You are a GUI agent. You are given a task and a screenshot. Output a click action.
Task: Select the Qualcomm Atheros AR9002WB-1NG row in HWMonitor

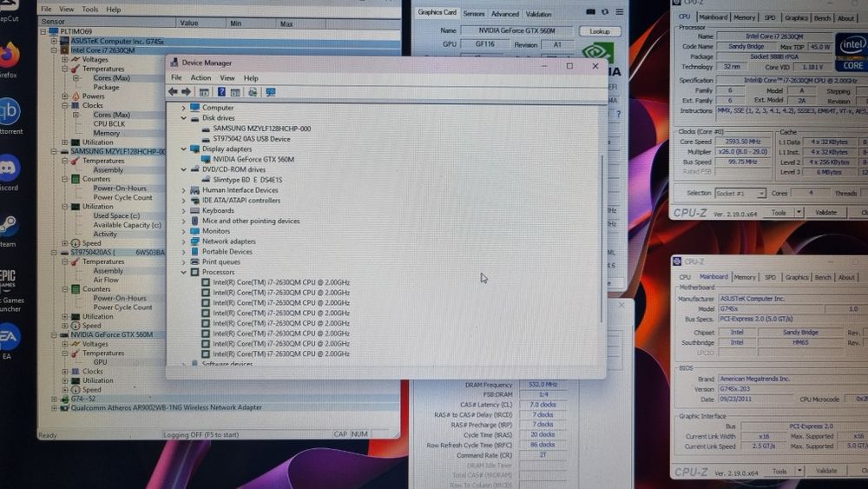point(166,407)
